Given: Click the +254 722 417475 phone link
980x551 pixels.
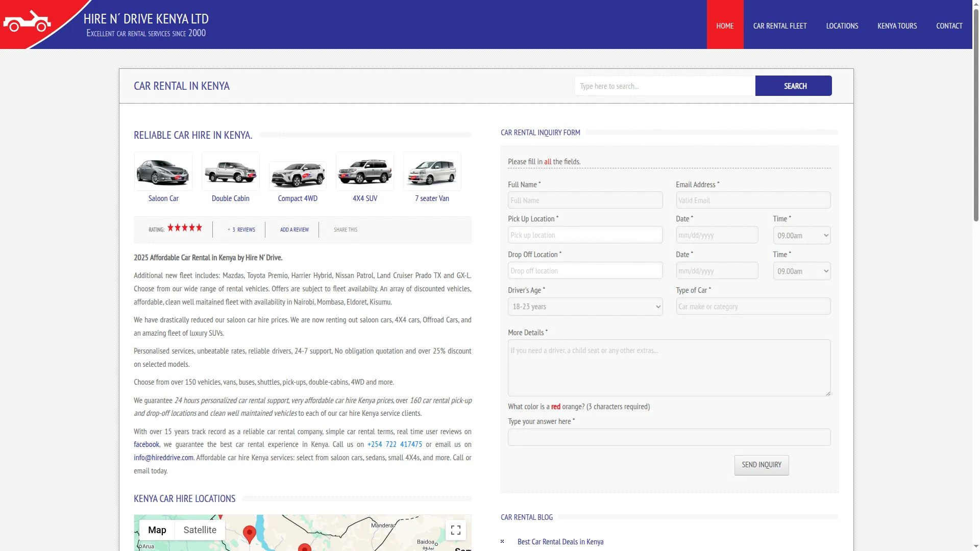Looking at the screenshot, I should (x=395, y=444).
